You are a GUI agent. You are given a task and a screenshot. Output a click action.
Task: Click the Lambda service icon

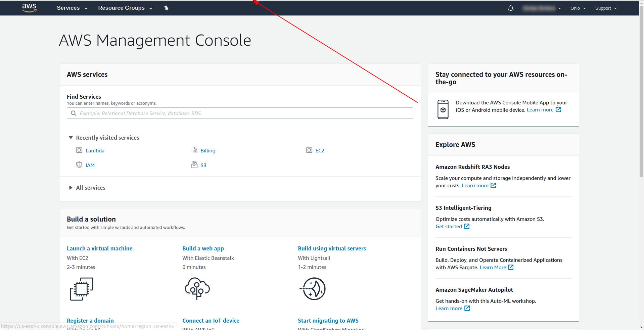point(79,150)
